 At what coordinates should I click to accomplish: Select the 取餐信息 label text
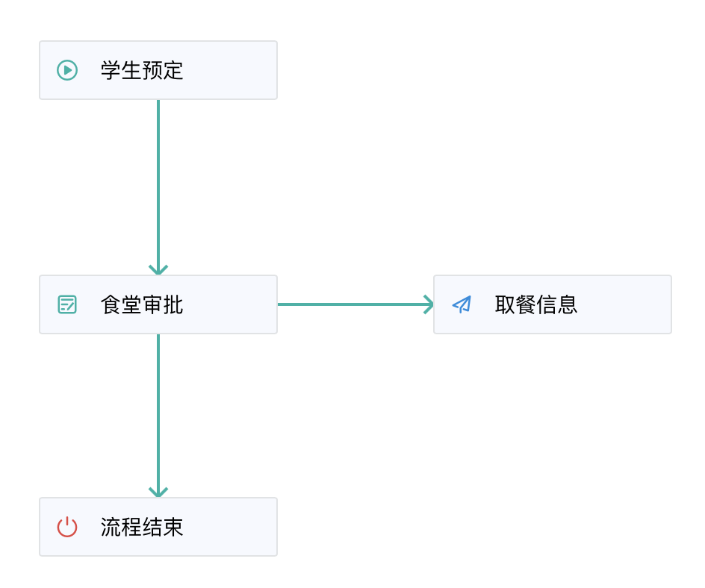(536, 304)
